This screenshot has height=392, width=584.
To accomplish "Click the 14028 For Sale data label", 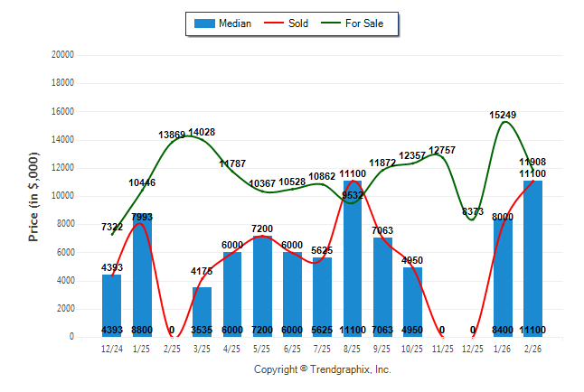I will coord(203,133).
